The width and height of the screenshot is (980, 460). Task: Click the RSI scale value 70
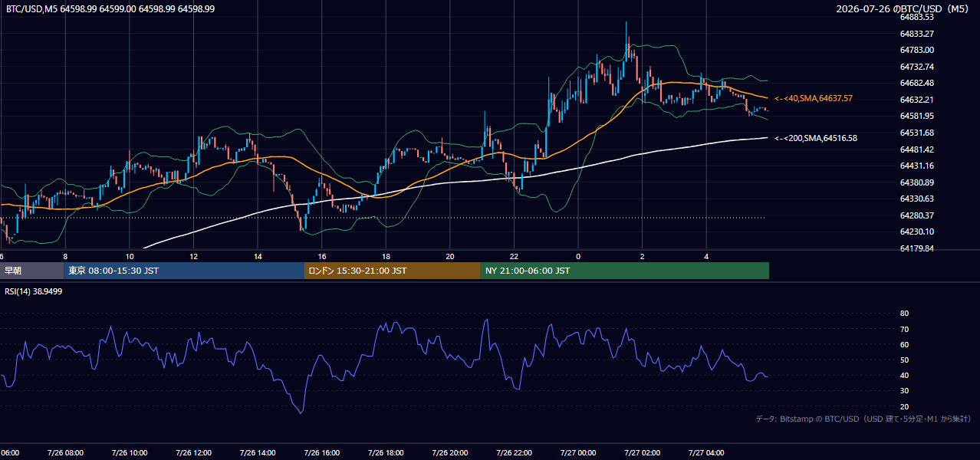tap(904, 329)
